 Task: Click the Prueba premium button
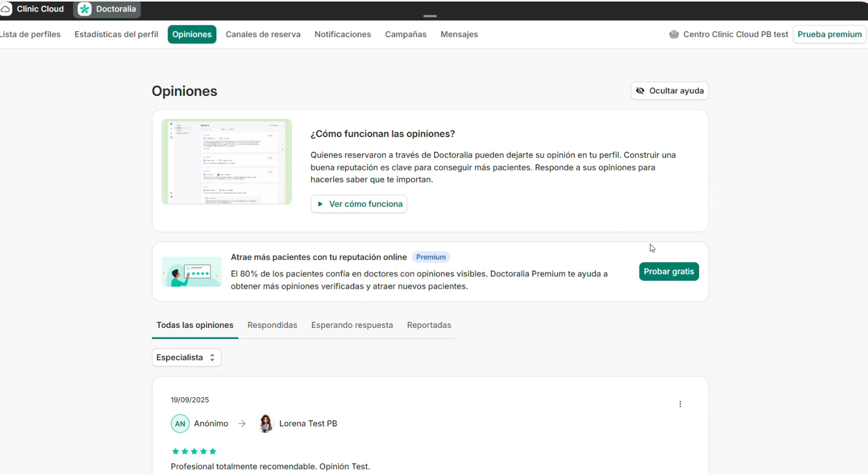829,35
